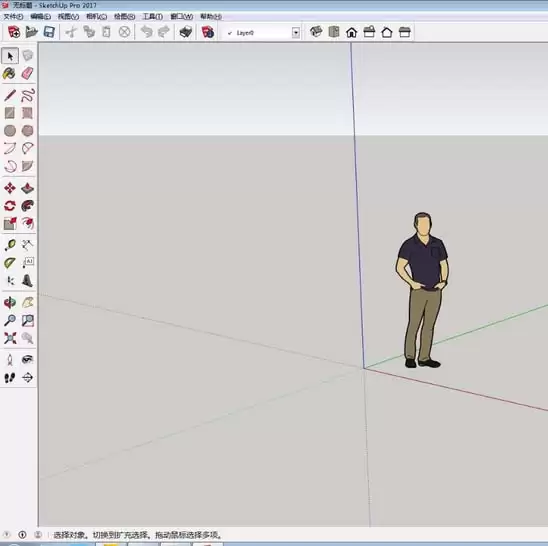Select the Push/Pull tool
The width and height of the screenshot is (548, 546).
27,188
